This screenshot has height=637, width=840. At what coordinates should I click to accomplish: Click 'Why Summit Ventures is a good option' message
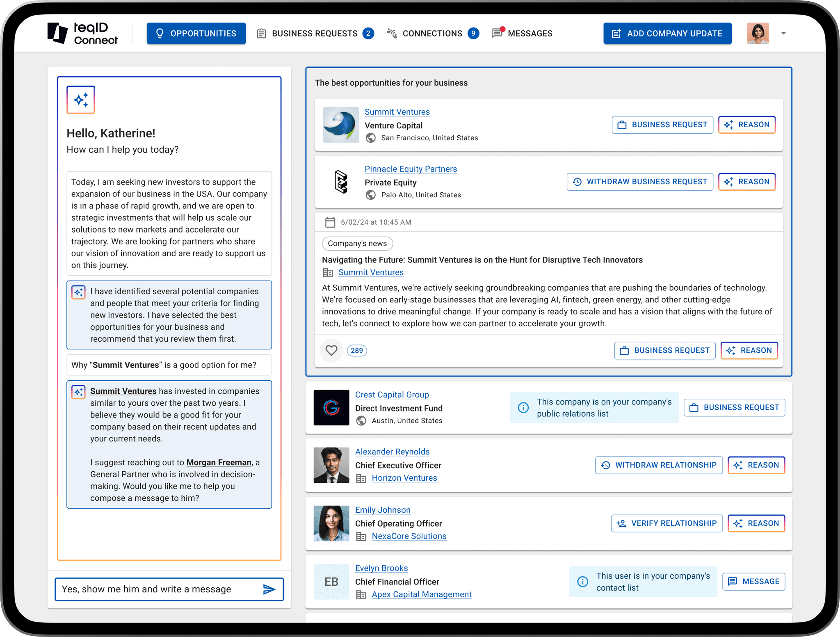pos(169,365)
